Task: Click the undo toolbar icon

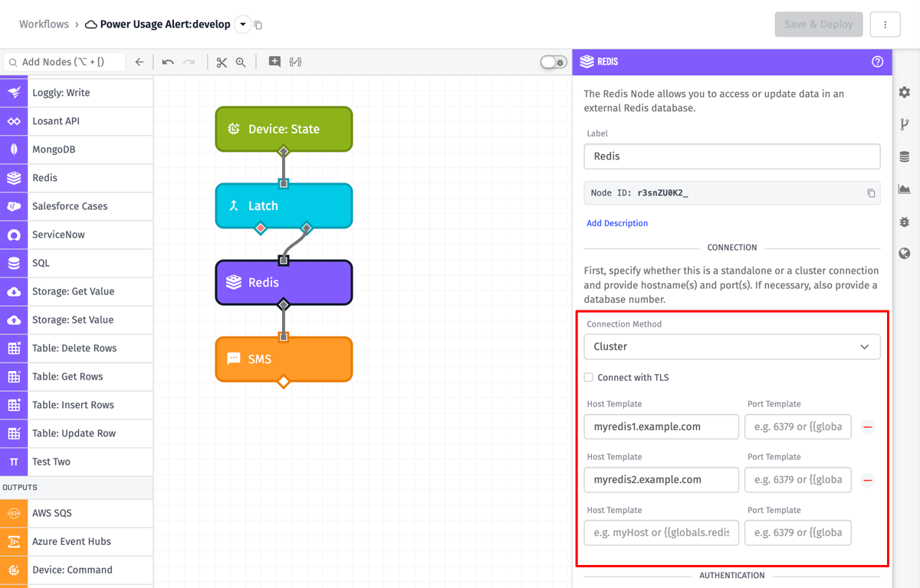Action: point(168,62)
